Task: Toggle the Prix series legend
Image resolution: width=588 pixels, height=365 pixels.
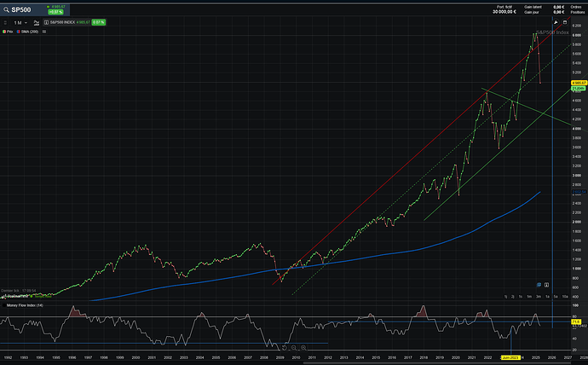Action: (8, 32)
